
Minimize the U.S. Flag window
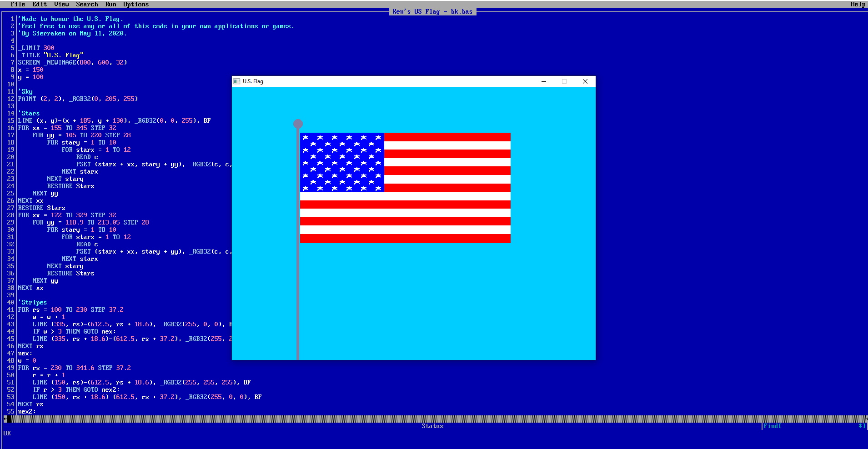coord(543,81)
